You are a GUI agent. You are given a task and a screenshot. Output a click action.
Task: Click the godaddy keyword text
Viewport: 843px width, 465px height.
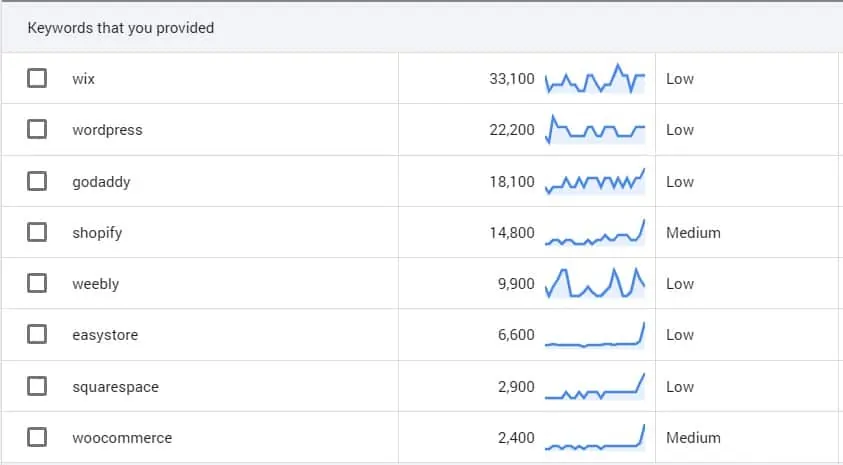point(102,182)
